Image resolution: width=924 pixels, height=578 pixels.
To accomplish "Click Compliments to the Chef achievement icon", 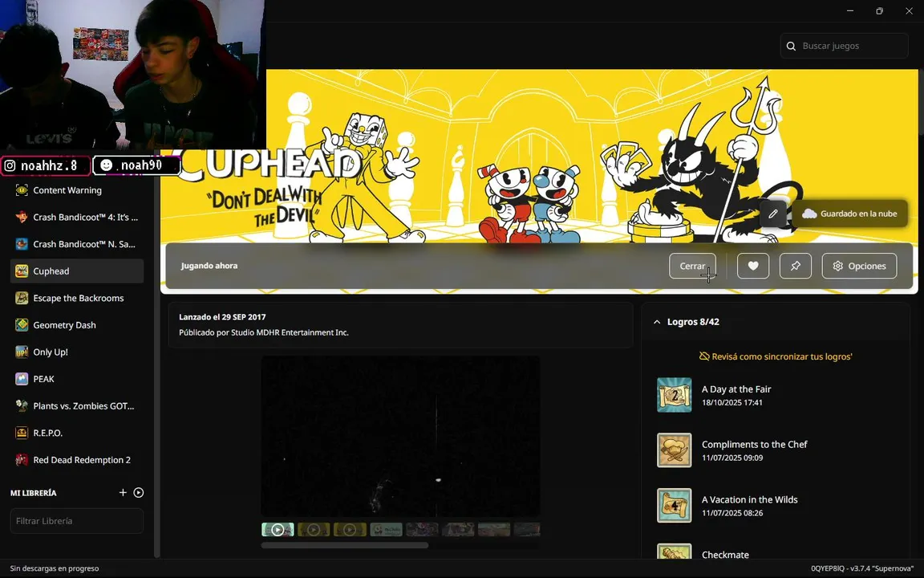I will pos(674,450).
